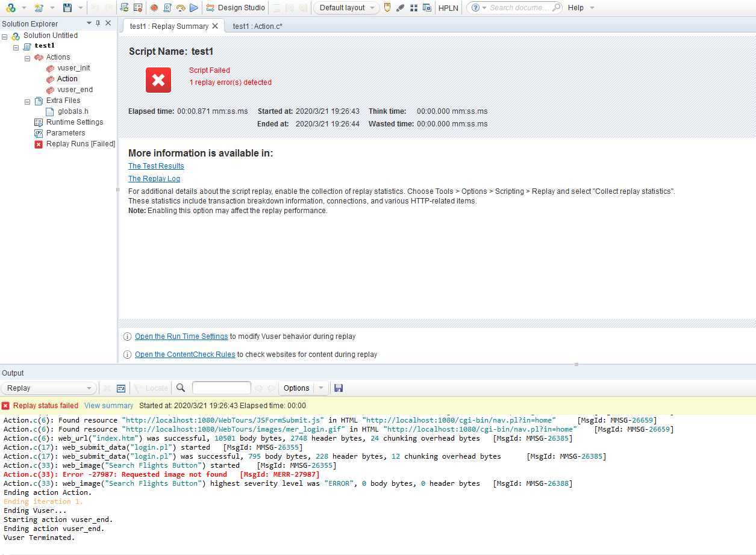Open the Help menu
756x555 pixels.
click(x=575, y=8)
